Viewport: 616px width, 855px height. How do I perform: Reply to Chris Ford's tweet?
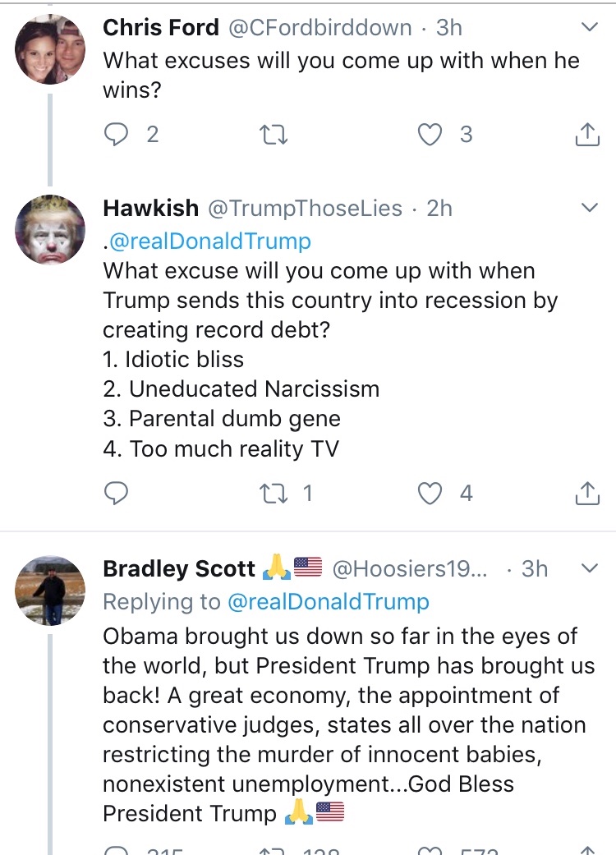click(x=117, y=134)
